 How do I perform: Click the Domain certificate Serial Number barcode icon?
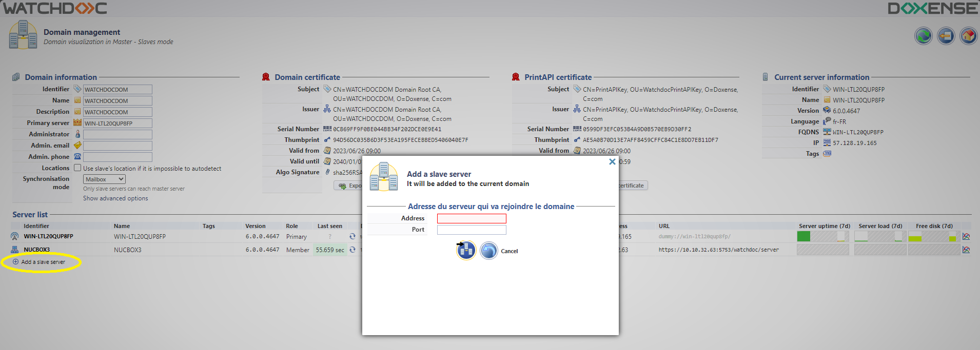(x=327, y=129)
